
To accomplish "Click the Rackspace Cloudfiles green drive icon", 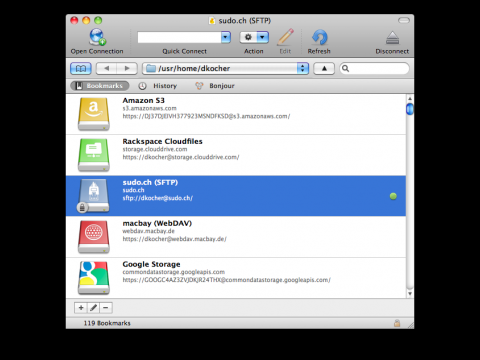I will click(94, 155).
